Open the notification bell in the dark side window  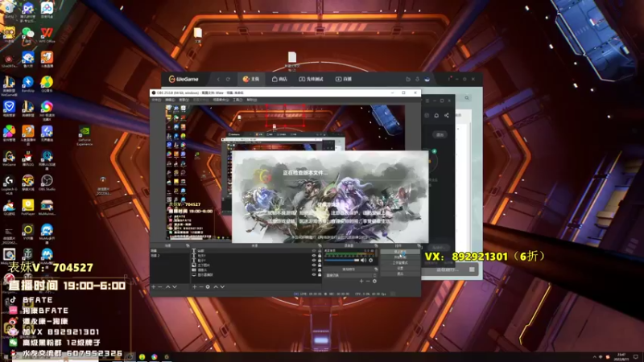pyautogui.click(x=436, y=115)
